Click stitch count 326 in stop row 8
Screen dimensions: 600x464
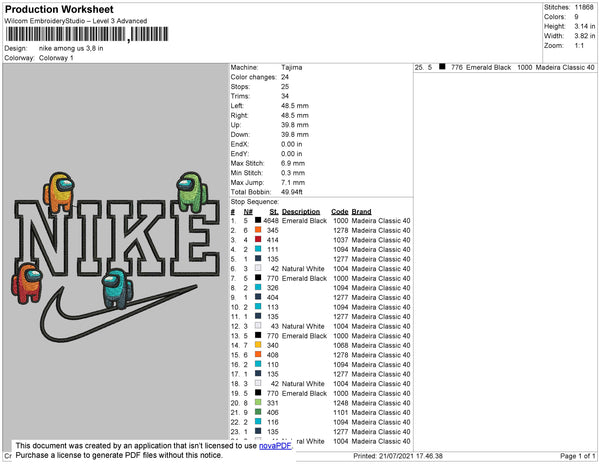[272, 288]
